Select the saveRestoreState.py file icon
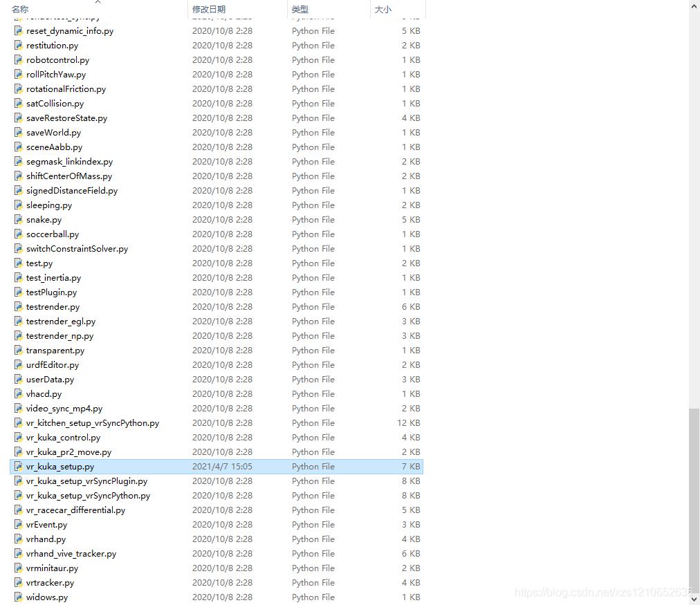Image resolution: width=700 pixels, height=605 pixels. pyautogui.click(x=18, y=118)
